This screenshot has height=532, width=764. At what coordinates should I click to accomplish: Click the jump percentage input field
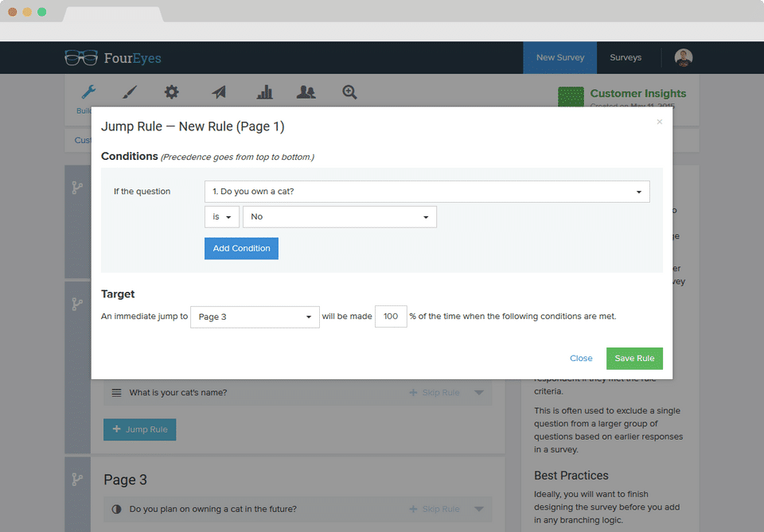(391, 316)
